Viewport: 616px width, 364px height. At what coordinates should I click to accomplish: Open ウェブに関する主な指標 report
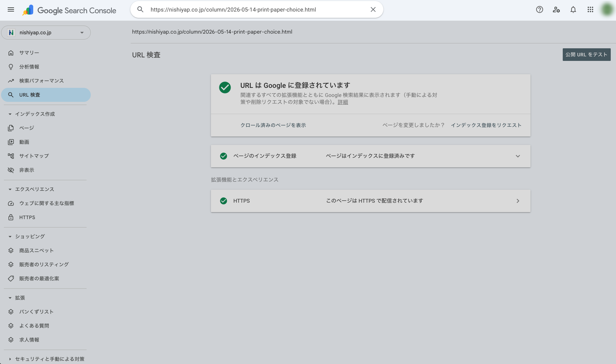[46, 203]
